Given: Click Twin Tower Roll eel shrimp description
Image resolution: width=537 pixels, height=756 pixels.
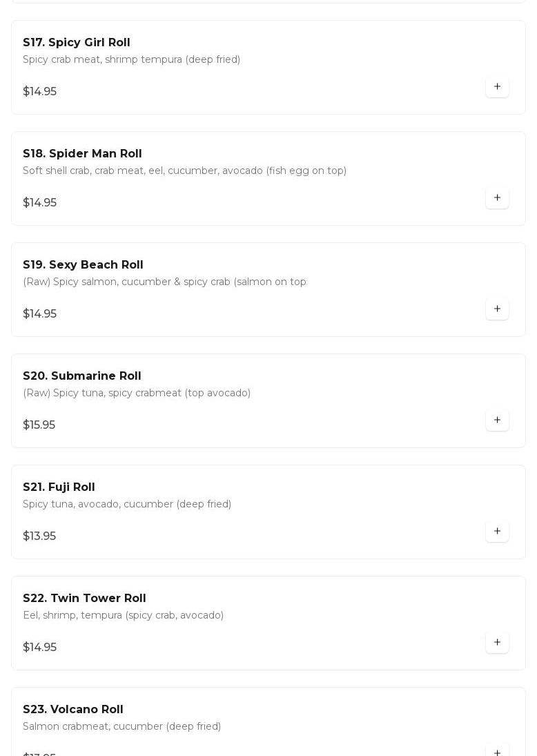Looking at the screenshot, I should pyautogui.click(x=123, y=615).
